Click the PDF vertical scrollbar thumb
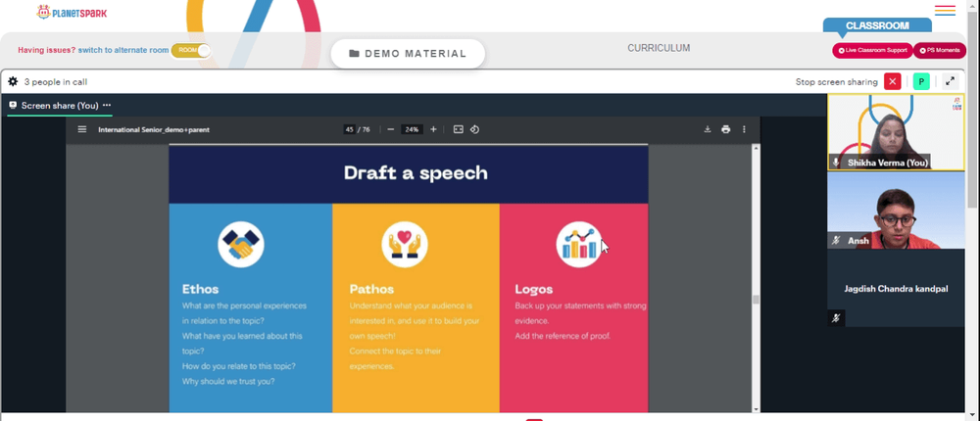Image resolution: width=980 pixels, height=421 pixels. click(757, 300)
